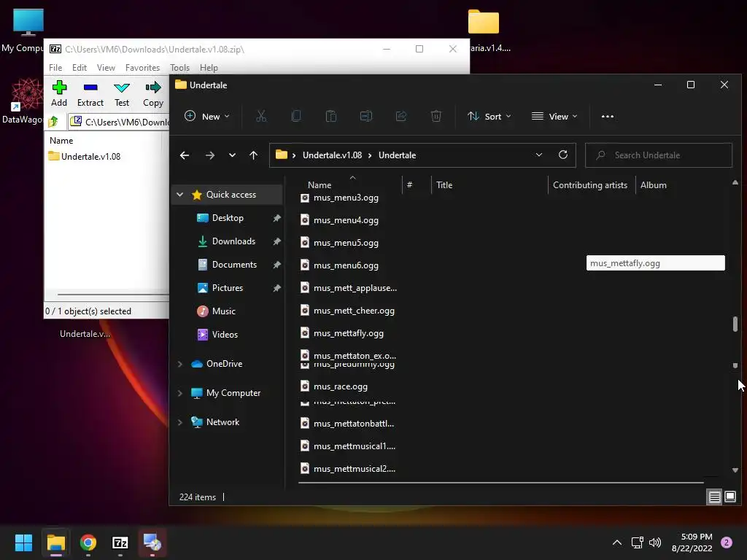747x560 pixels.
Task: Click the Delete trash icon
Action: tap(436, 116)
